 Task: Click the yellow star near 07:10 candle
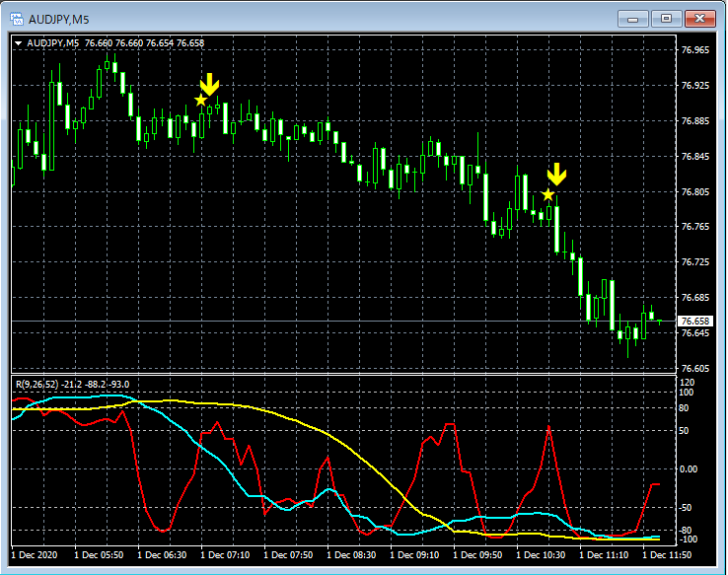(201, 100)
